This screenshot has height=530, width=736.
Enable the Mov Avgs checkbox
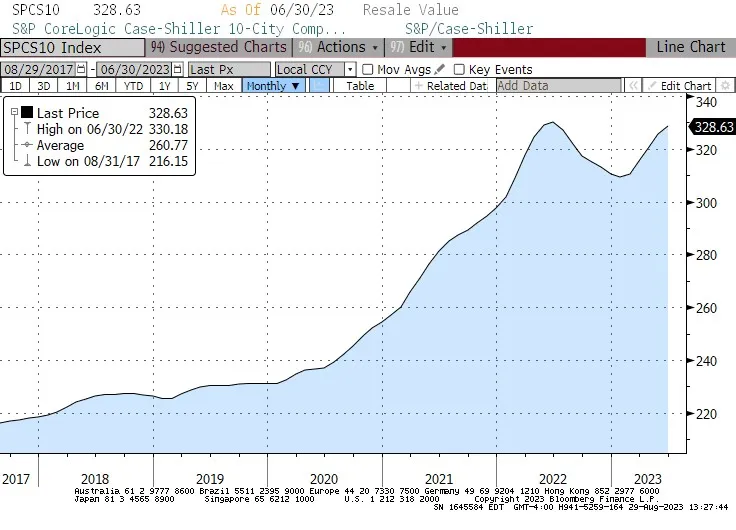pyautogui.click(x=368, y=69)
